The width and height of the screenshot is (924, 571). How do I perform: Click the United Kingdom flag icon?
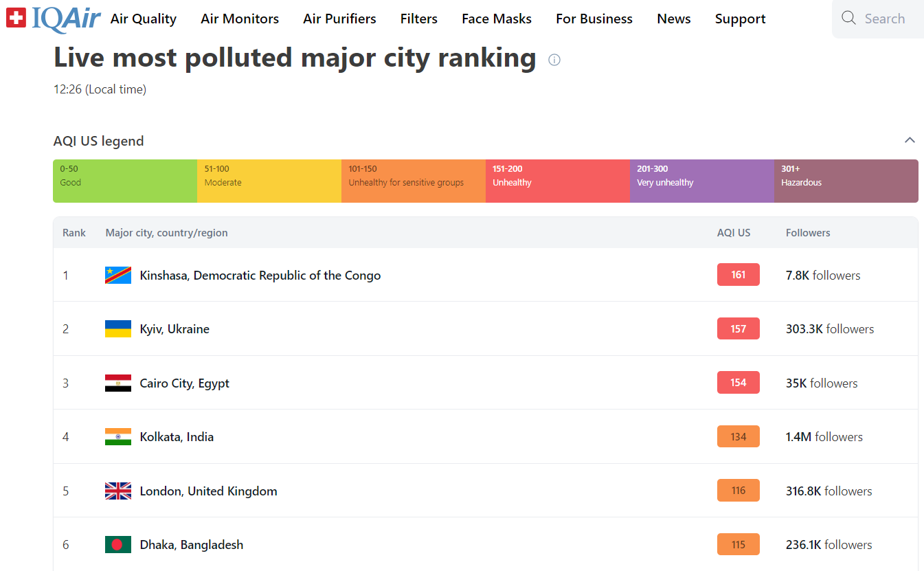118,491
